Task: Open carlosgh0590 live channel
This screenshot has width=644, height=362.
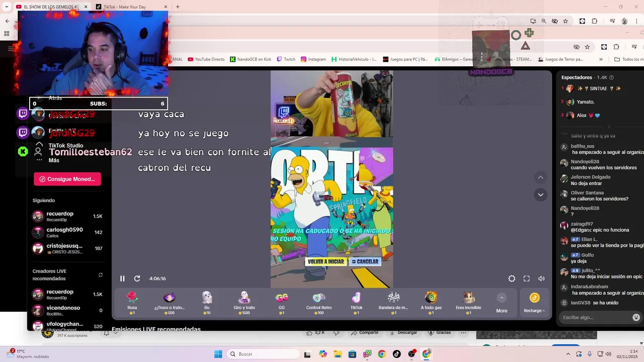Action: click(67, 232)
